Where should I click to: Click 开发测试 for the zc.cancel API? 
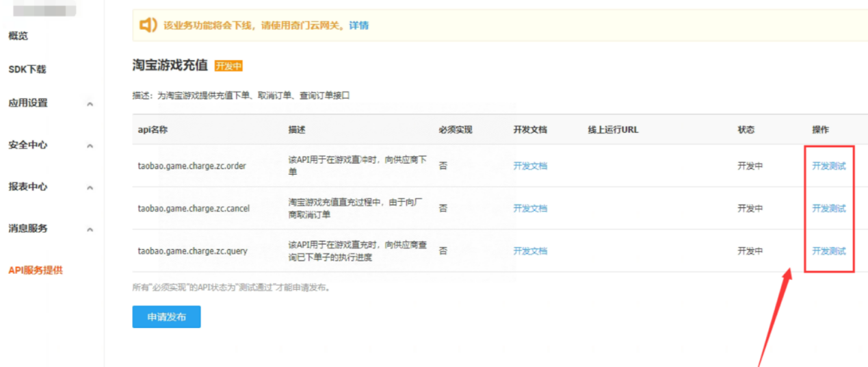pyautogui.click(x=828, y=208)
